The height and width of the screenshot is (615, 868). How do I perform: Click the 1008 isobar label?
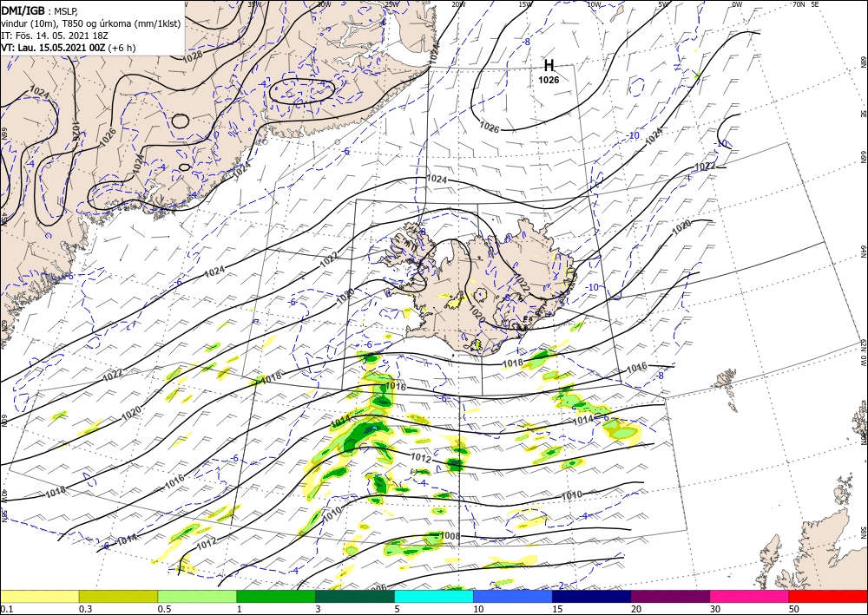450,535
